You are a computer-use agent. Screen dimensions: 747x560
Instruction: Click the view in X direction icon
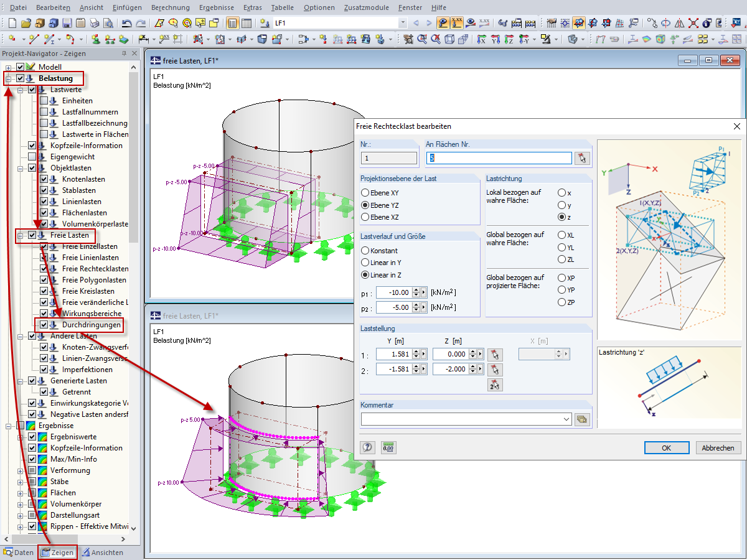point(482,39)
